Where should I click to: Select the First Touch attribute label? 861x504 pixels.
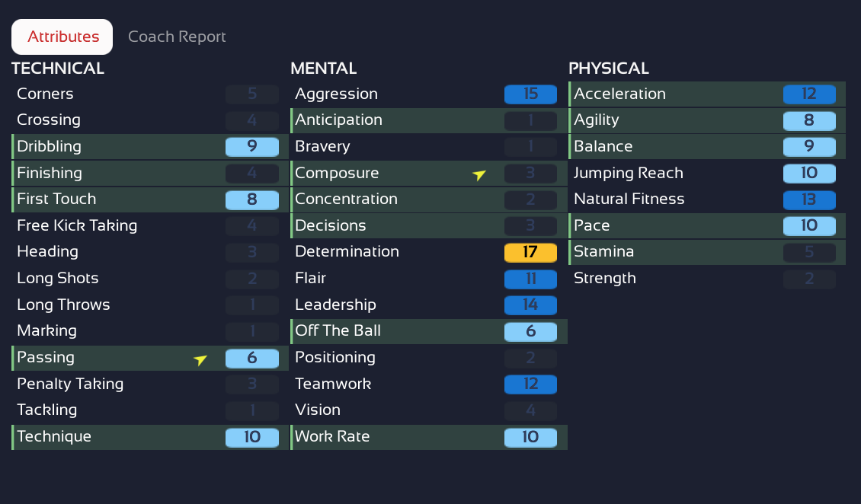click(56, 199)
